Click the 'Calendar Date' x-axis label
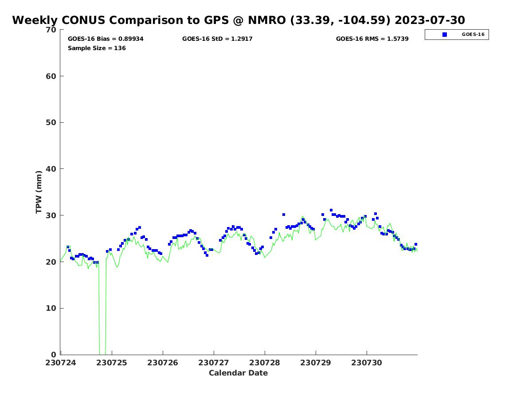Viewport: 532px width, 399px height. point(239,373)
